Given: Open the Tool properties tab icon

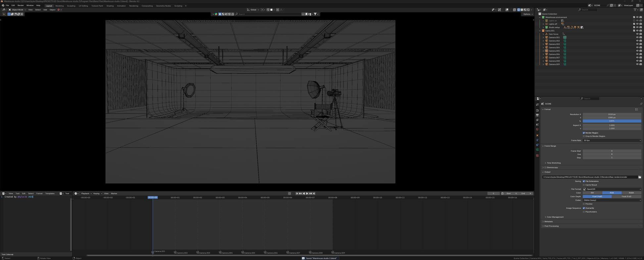Looking at the screenshot, I should pos(537,105).
